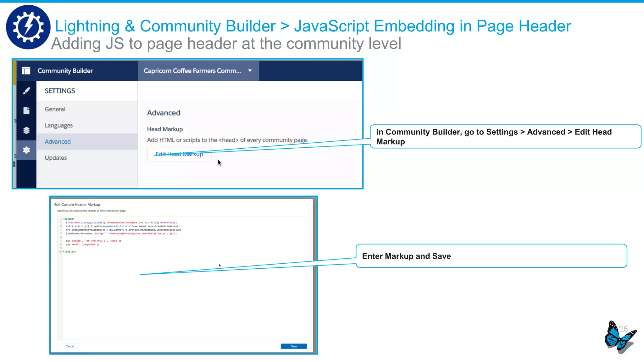
Task: Open the Community Builder menu icon
Action: 26,71
